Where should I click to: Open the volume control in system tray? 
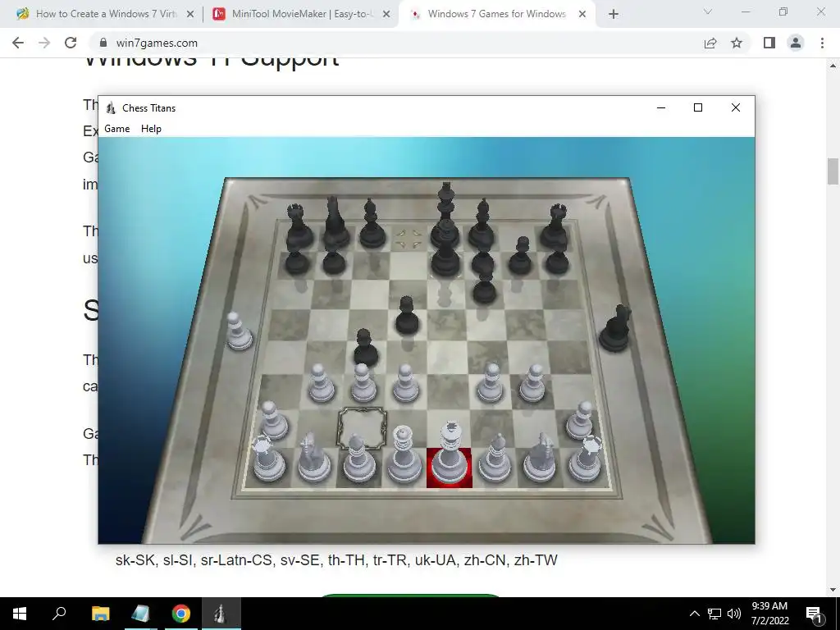pyautogui.click(x=734, y=614)
